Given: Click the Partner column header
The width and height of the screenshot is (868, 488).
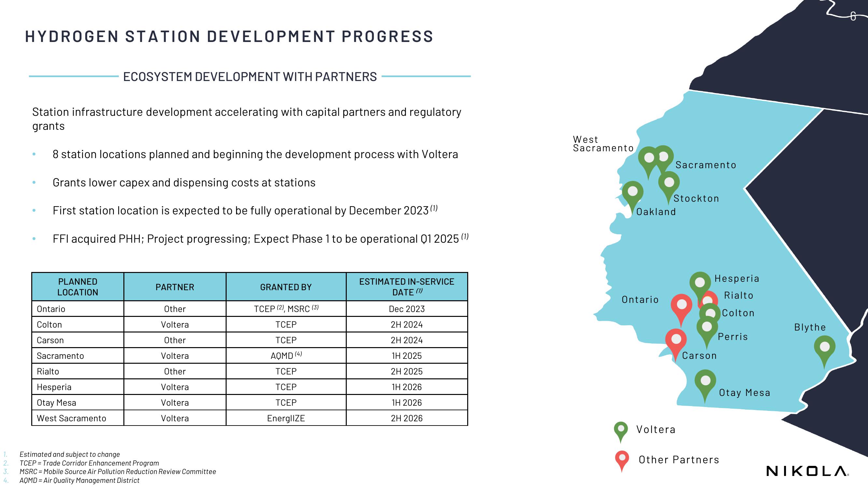Looking at the screenshot, I should click(175, 287).
